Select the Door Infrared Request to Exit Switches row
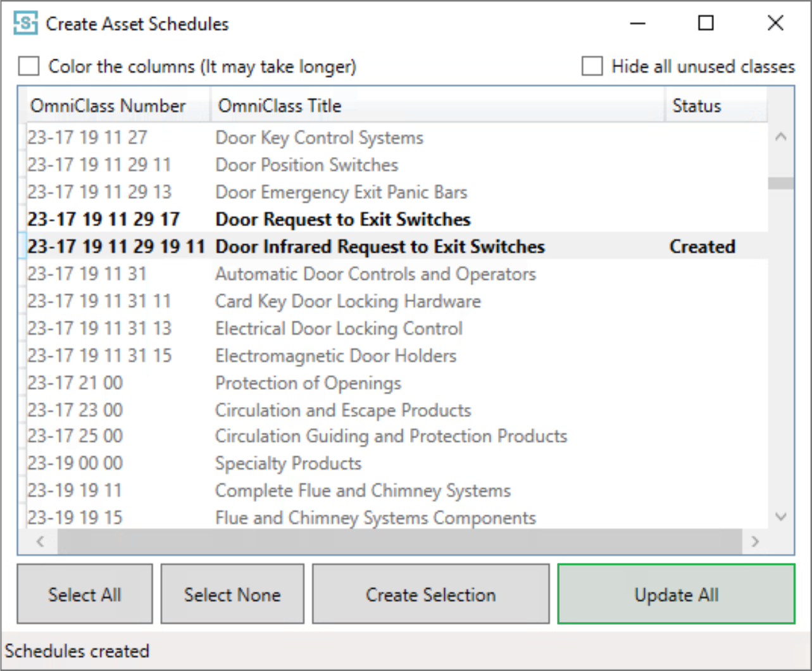This screenshot has height=671, width=812. [380, 247]
